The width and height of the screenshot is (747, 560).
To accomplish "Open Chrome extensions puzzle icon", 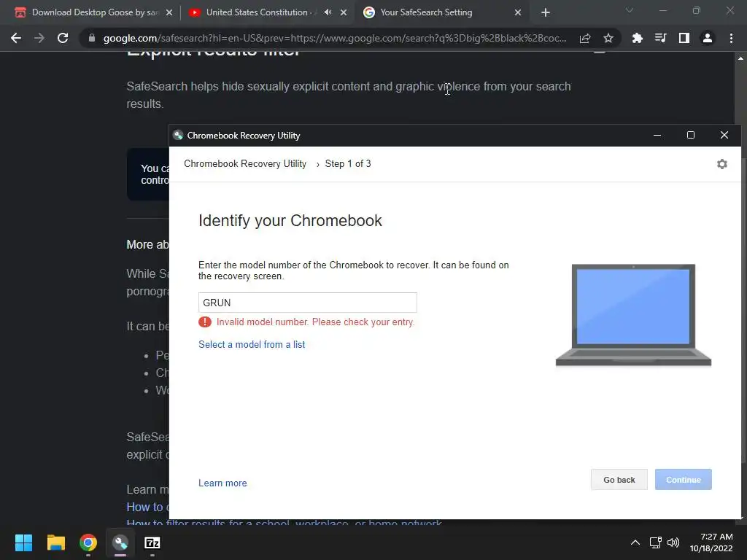I will click(x=638, y=38).
